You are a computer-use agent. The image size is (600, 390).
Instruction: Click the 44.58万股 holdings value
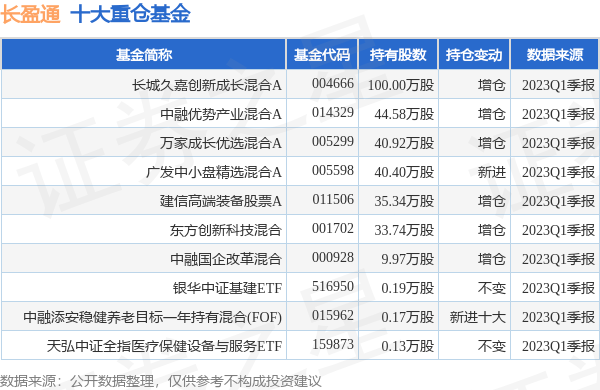[404, 114]
